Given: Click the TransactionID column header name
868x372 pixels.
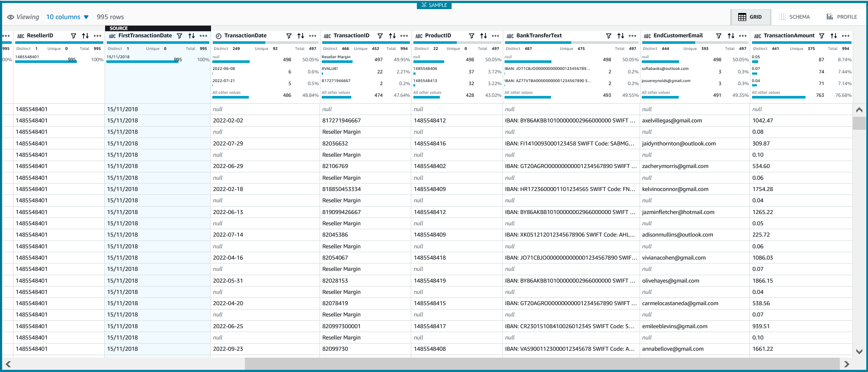Looking at the screenshot, I should click(x=351, y=36).
